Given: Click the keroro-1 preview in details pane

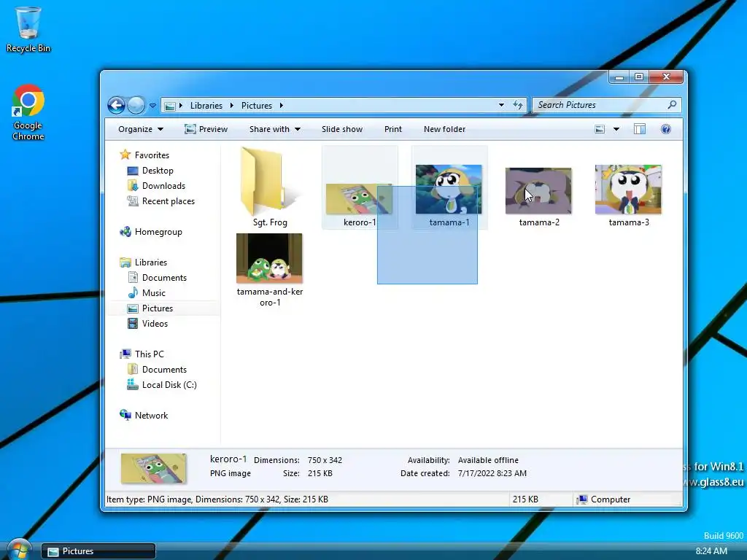Looking at the screenshot, I should [153, 468].
